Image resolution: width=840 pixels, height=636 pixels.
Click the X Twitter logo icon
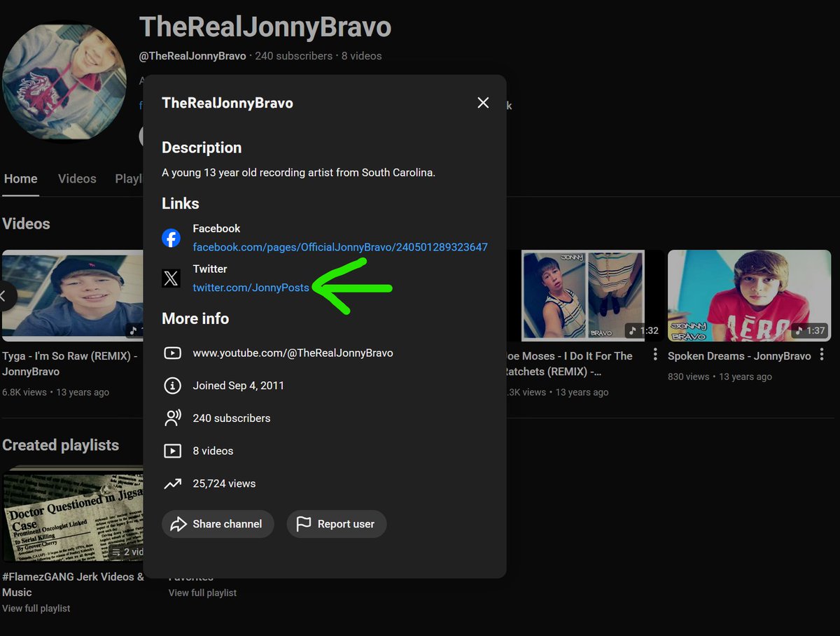pos(171,278)
